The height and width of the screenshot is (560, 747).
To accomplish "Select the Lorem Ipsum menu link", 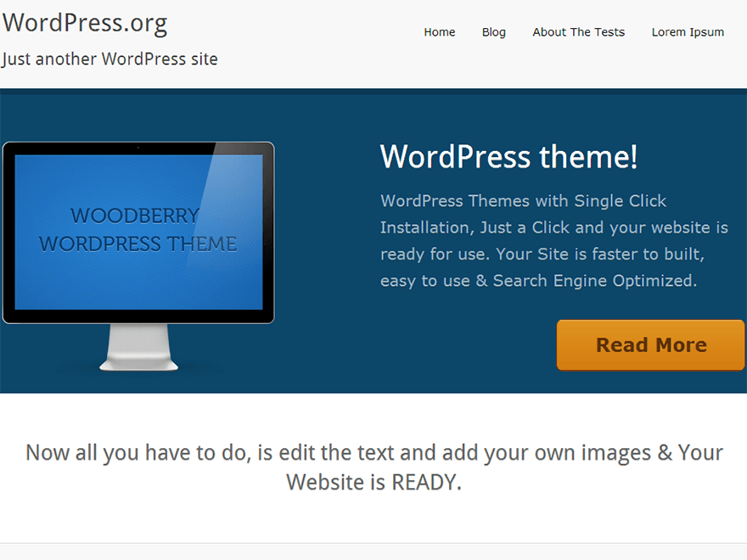I will (x=688, y=32).
